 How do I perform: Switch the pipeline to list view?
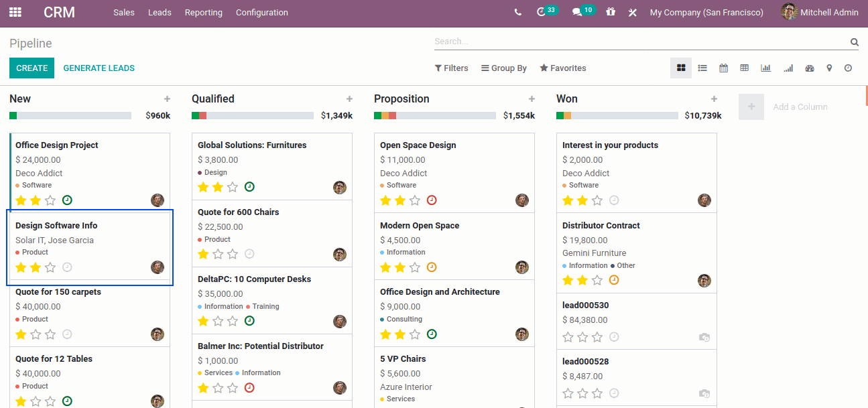click(x=702, y=68)
